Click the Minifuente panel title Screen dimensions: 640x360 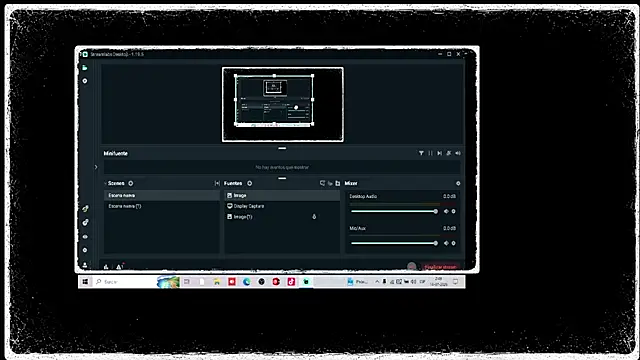point(116,153)
